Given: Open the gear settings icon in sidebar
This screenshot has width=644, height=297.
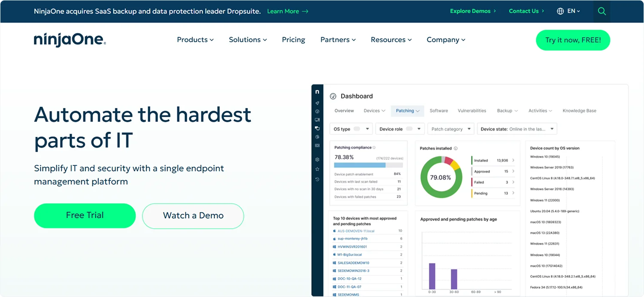Looking at the screenshot, I should 317,159.
